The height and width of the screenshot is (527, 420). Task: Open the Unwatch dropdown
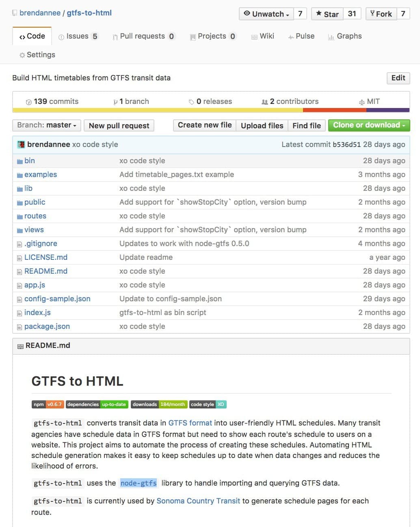[266, 14]
